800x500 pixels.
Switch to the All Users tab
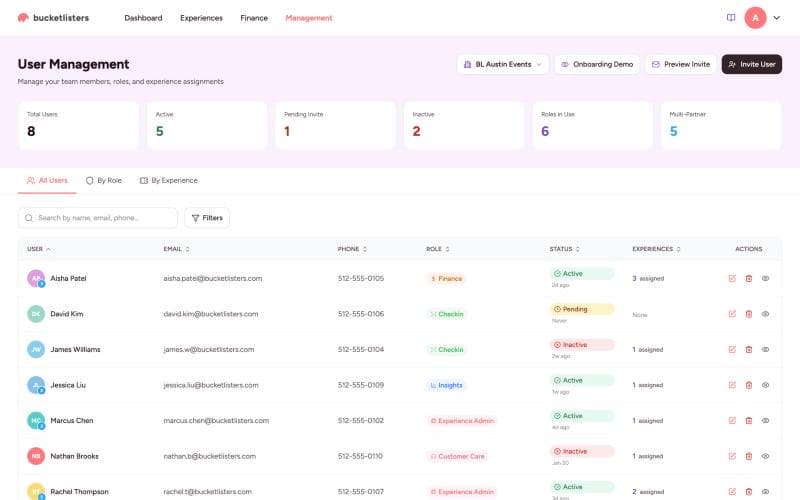(47, 181)
